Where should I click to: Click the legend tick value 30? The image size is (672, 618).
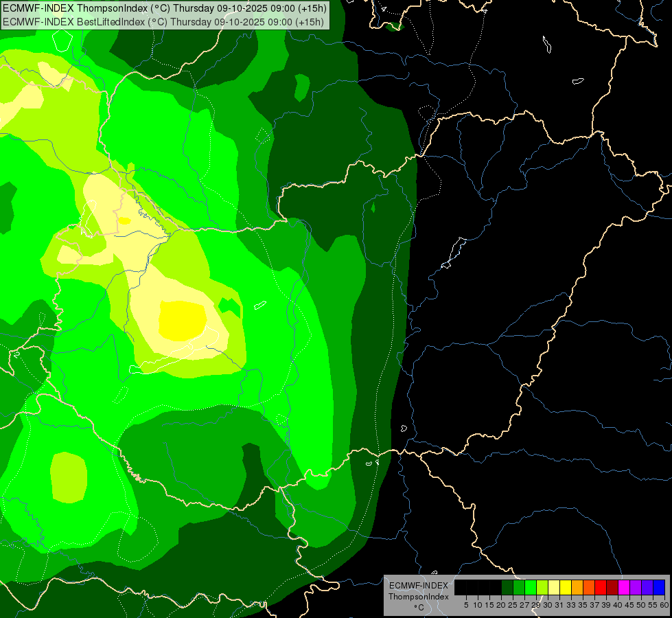tap(548, 605)
